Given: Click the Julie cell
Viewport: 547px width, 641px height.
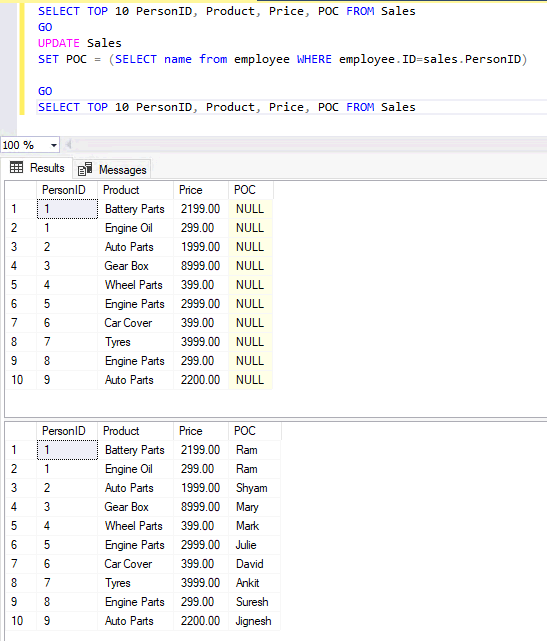Looking at the screenshot, I should click(255, 545).
